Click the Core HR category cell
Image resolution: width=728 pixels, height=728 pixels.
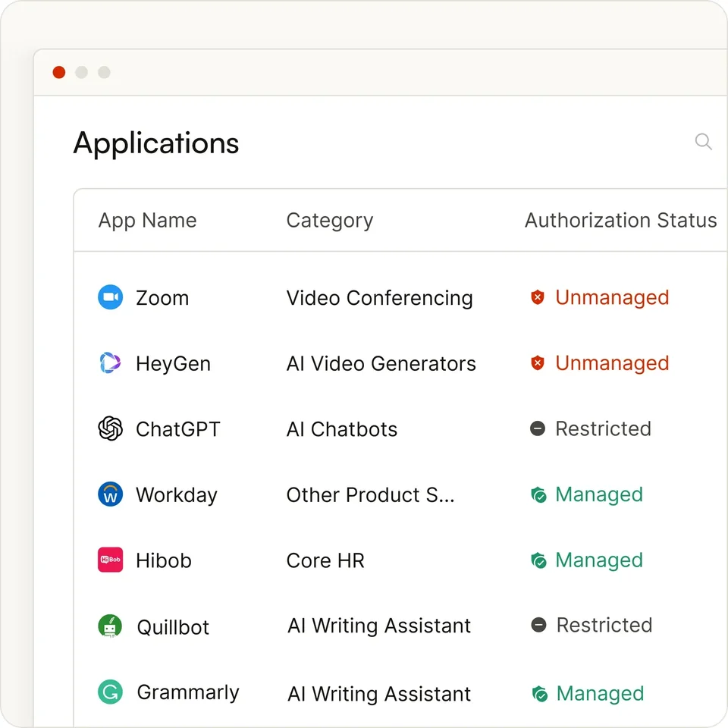[325, 560]
